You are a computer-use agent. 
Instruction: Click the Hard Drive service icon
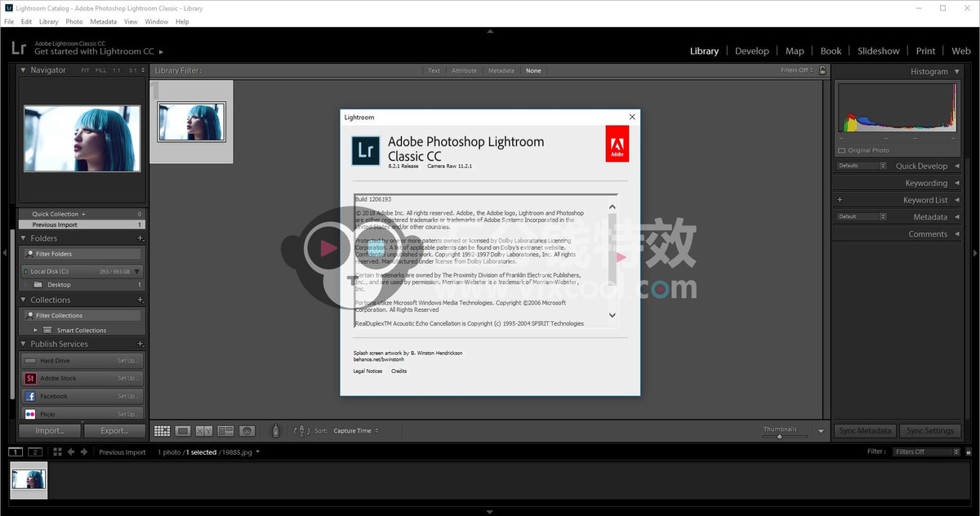30,360
